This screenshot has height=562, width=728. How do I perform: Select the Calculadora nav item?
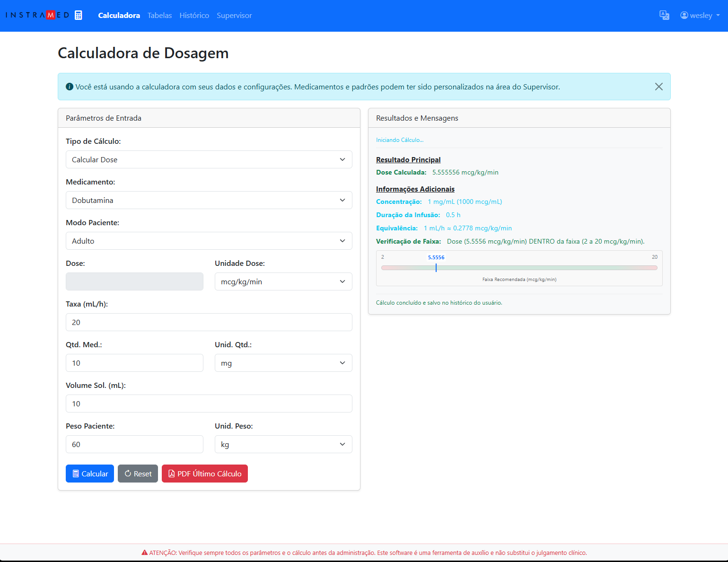coord(119,15)
